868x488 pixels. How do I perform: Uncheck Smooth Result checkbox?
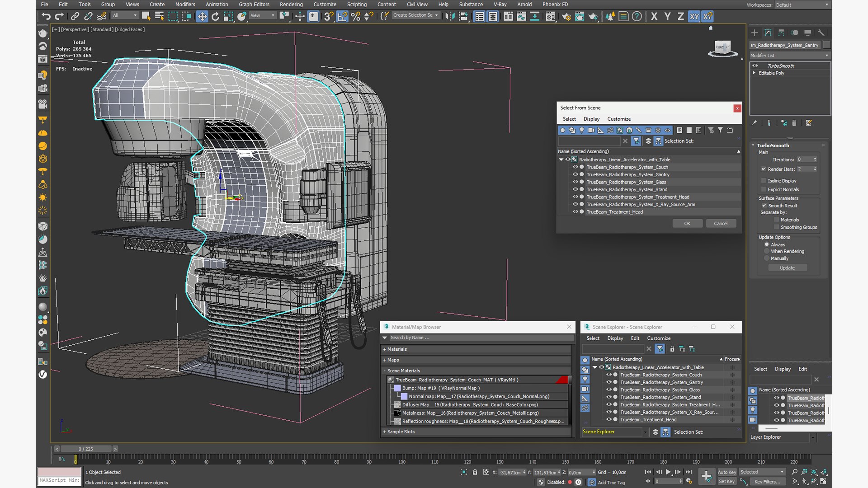tap(764, 206)
